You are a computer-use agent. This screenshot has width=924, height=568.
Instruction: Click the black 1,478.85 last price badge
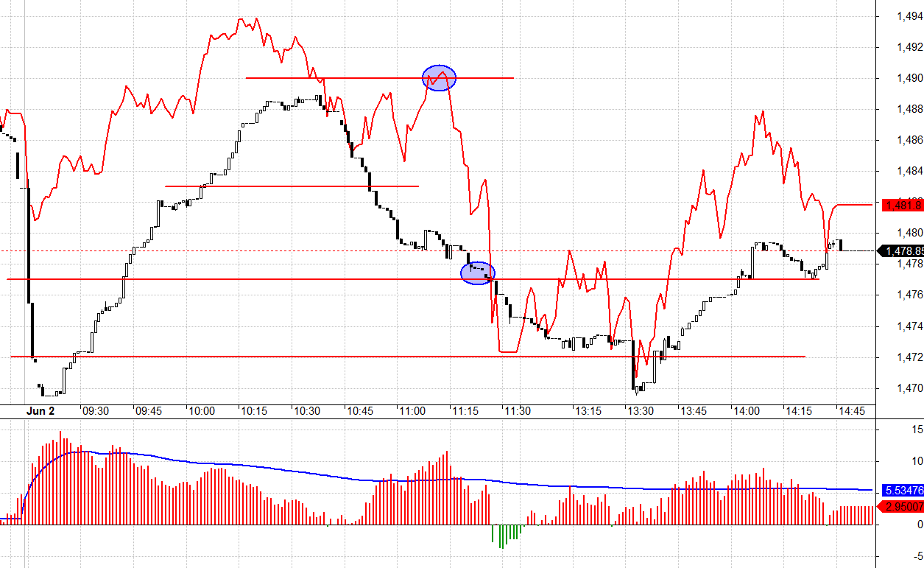pos(902,251)
